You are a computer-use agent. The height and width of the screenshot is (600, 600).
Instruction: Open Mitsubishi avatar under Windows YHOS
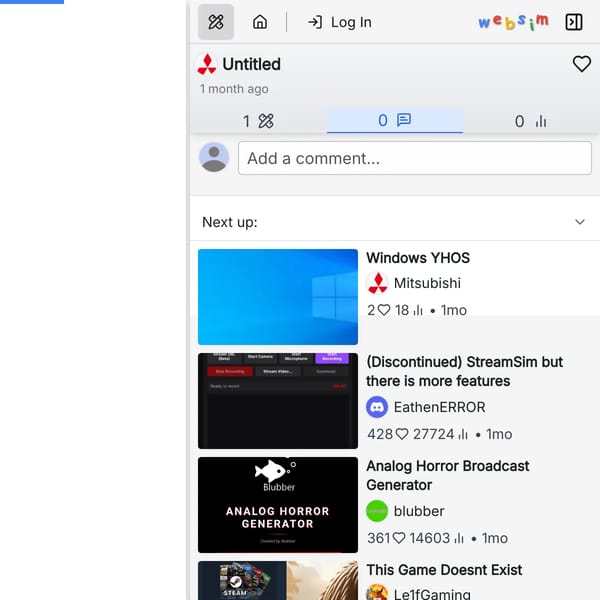tap(377, 283)
